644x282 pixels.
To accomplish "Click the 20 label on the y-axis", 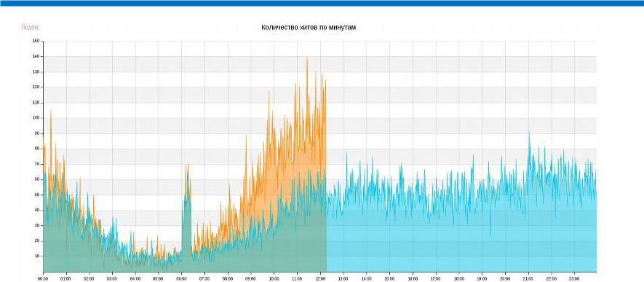I will click(x=36, y=241).
